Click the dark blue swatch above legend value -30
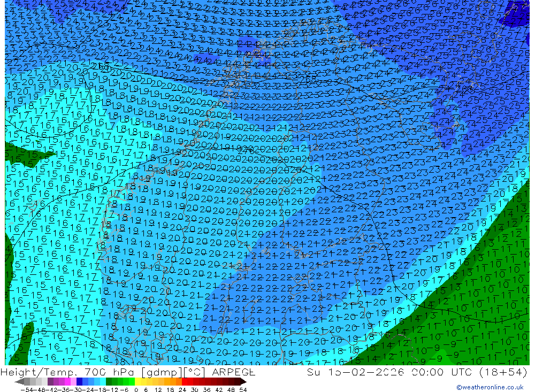The width and height of the screenshot is (535, 392). point(79,382)
